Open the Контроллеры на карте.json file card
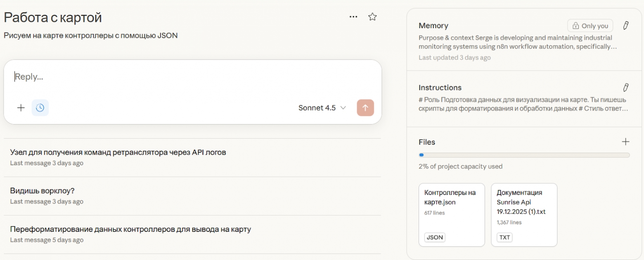This screenshot has width=644, height=260. (452, 215)
